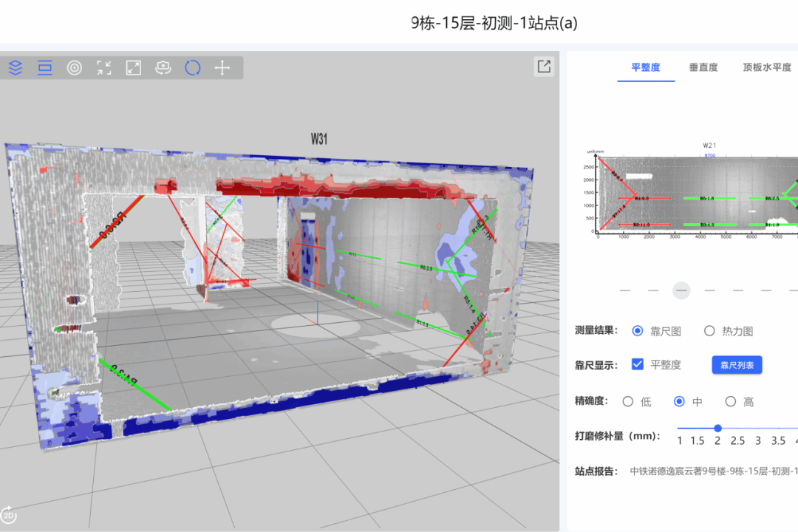Switch to 2D view using bottom-left icon

point(9,515)
